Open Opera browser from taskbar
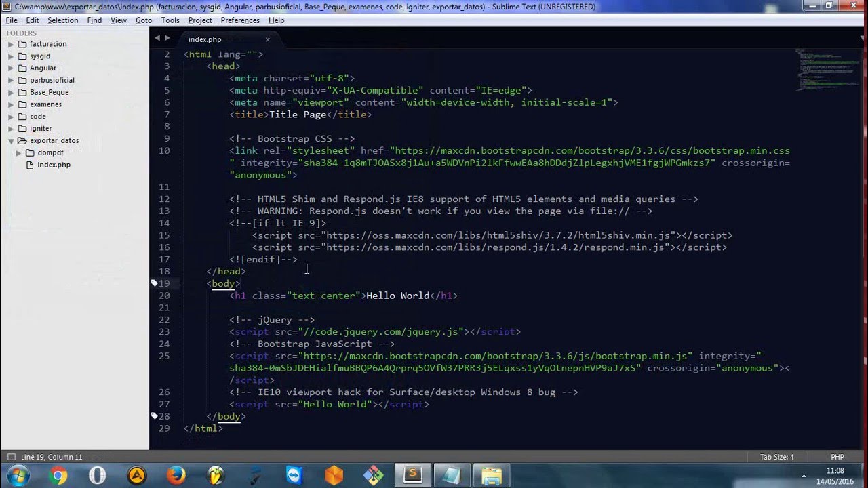868x488 pixels. [x=97, y=476]
